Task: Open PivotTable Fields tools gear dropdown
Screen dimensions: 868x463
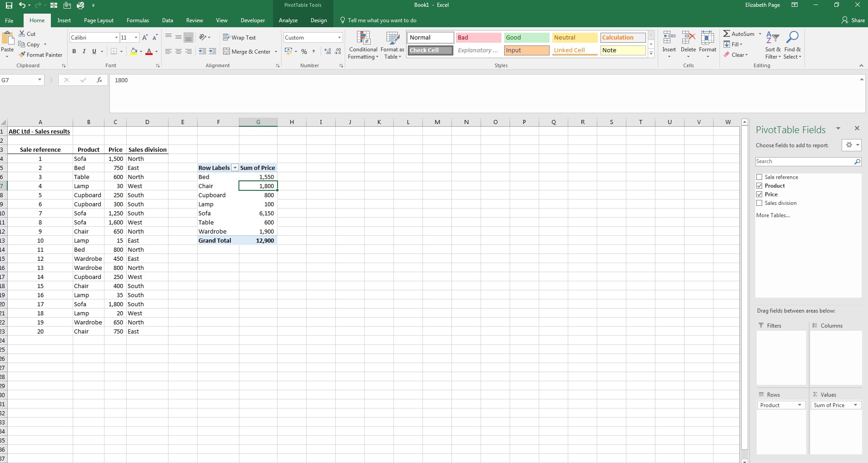Action: point(851,145)
